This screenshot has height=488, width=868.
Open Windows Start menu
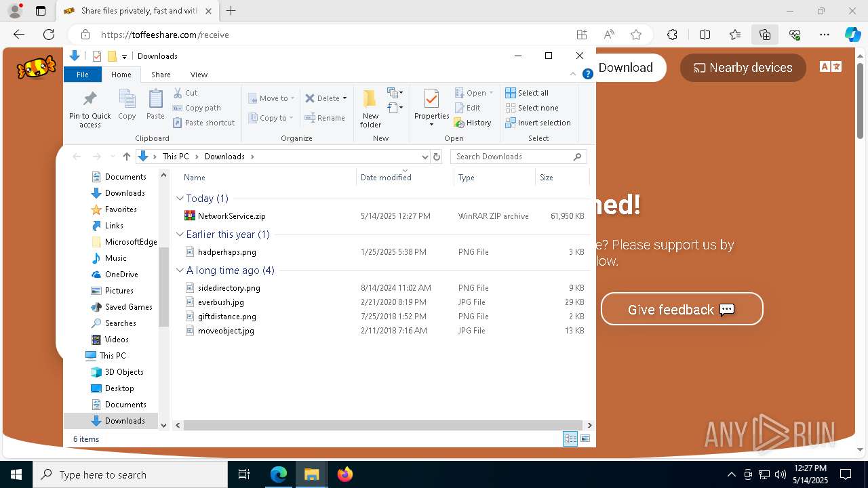[16, 474]
